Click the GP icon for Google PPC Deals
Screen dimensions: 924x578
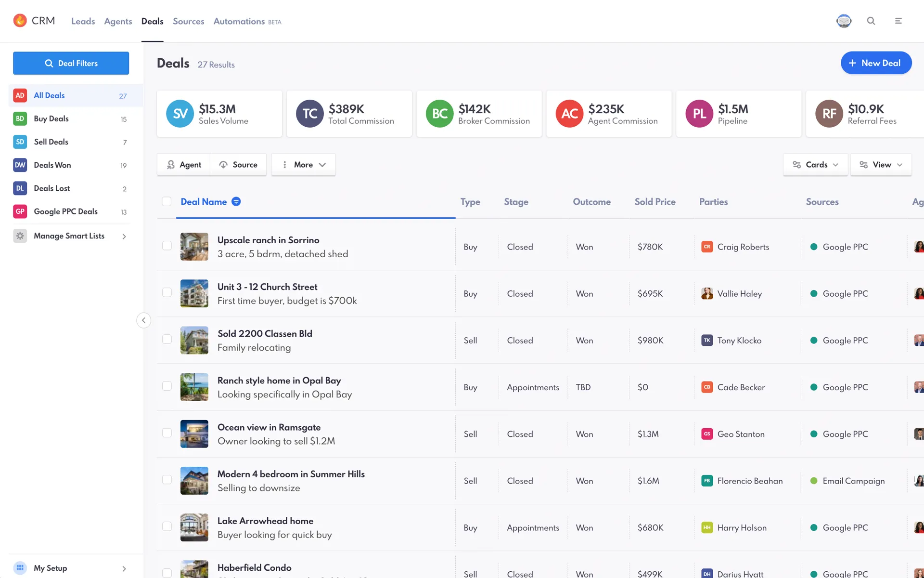point(20,211)
